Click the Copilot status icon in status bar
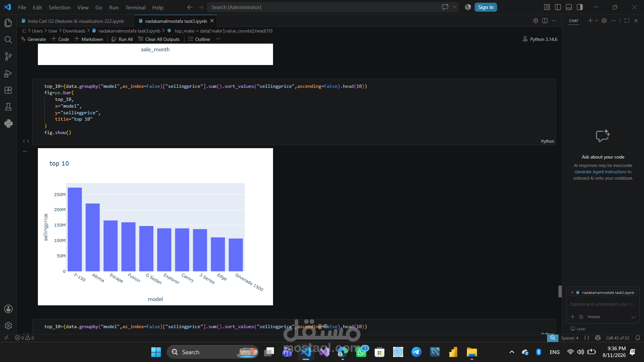Screen dimensions: 644x362 coord(598,338)
